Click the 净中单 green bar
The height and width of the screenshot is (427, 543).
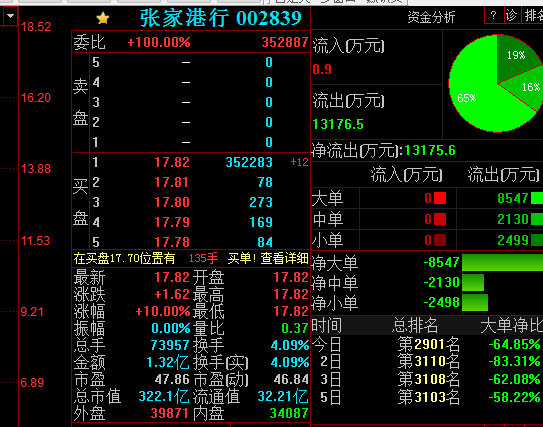pos(473,282)
